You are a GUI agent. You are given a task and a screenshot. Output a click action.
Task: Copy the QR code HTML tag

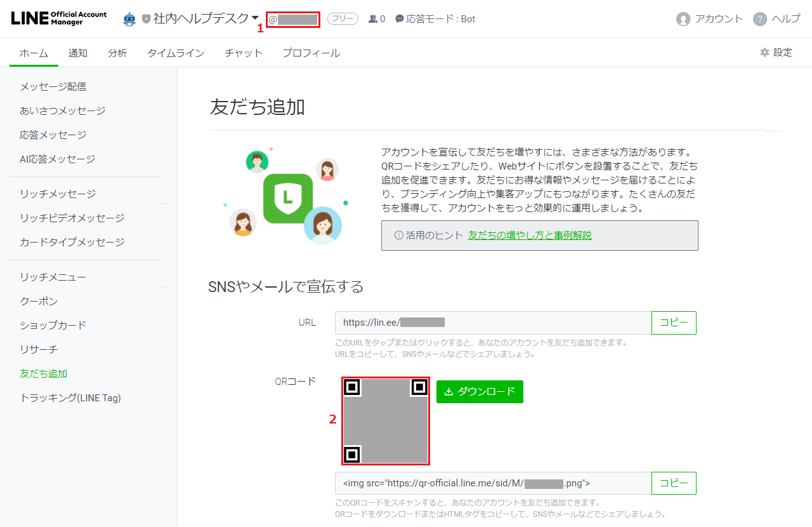(674, 483)
